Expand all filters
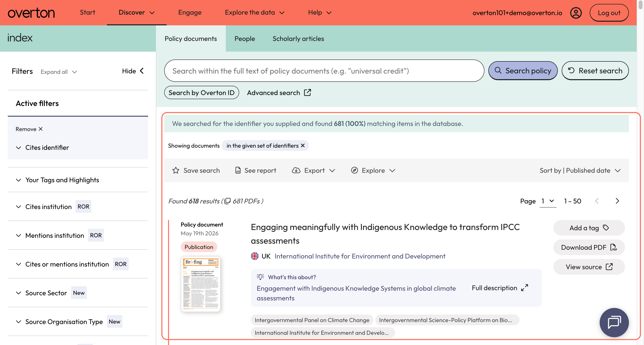 (59, 72)
